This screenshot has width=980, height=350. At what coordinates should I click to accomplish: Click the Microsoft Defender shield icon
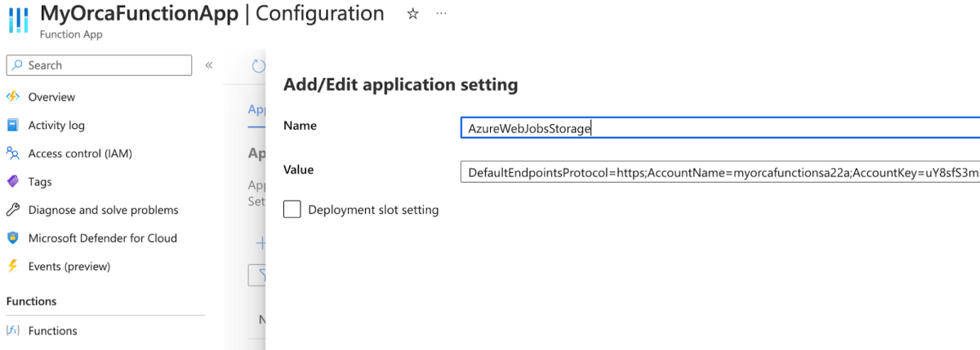12,238
